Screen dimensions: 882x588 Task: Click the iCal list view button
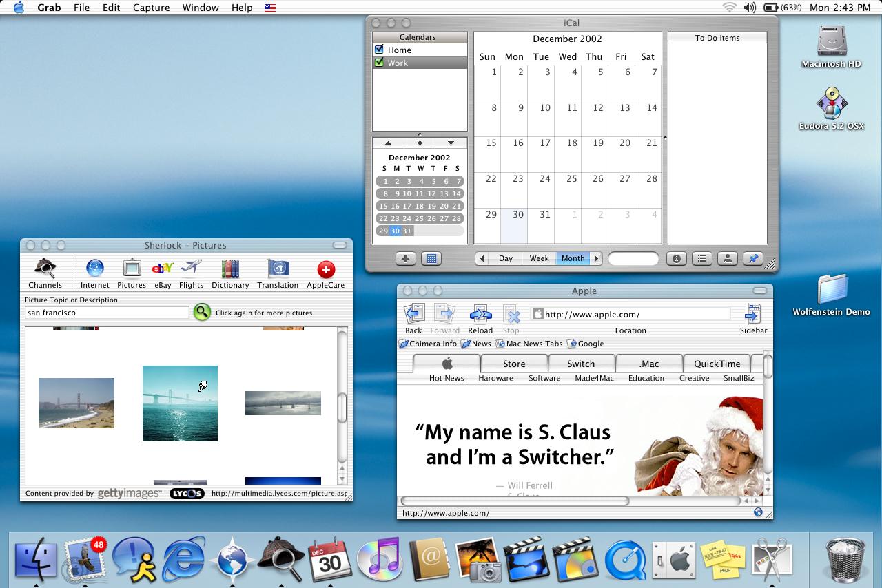coord(701,258)
